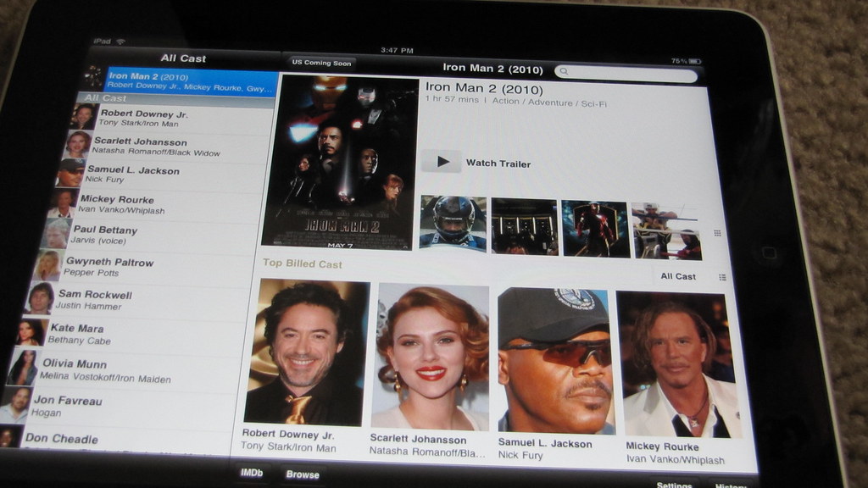The height and width of the screenshot is (488, 868).
Task: Tap the US Coming Soon button
Action: [321, 63]
